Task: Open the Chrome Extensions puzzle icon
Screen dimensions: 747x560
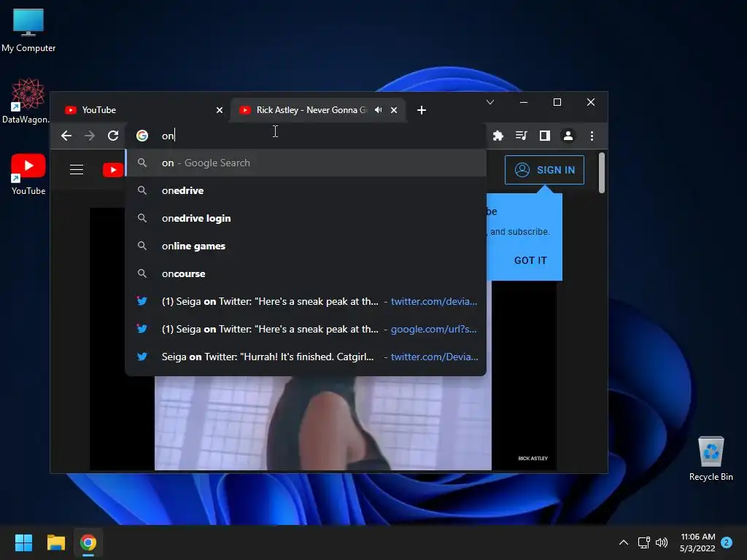Action: [498, 136]
